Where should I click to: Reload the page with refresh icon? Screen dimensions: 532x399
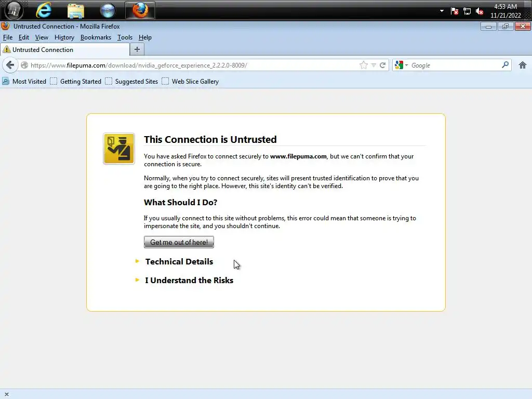pyautogui.click(x=383, y=65)
